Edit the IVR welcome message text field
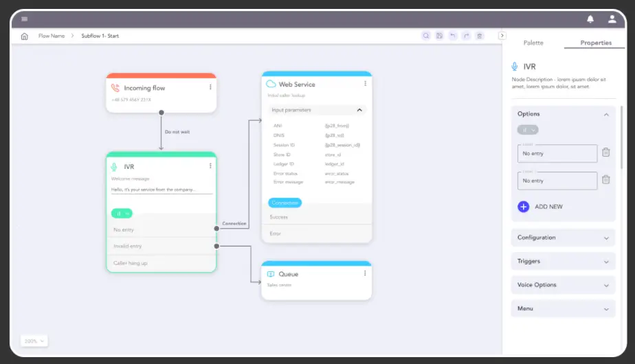This screenshot has width=635, height=364. [161, 190]
